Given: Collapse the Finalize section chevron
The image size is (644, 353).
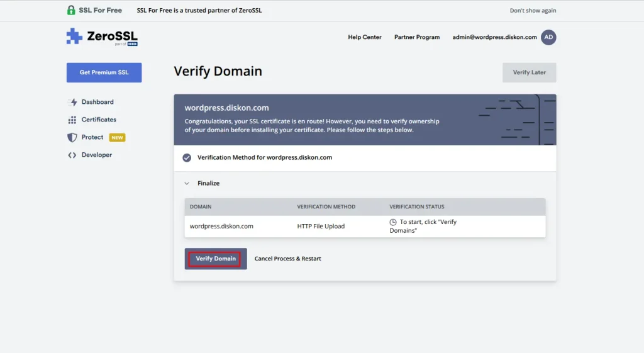Looking at the screenshot, I should coord(187,183).
